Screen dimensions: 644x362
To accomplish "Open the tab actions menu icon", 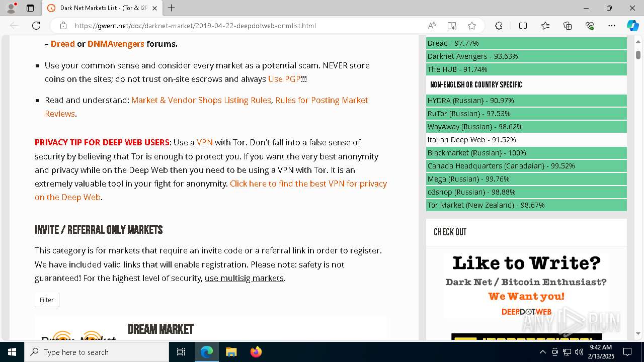I will (x=30, y=8).
